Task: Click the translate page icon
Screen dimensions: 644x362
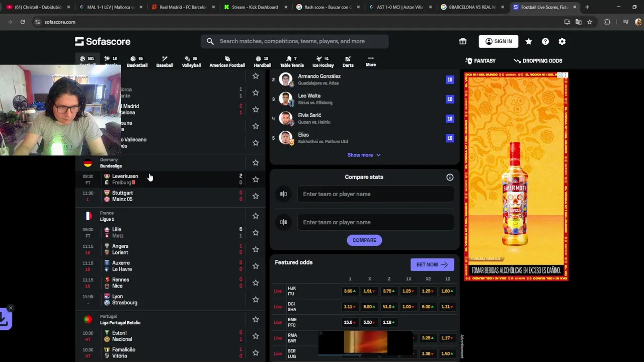Action: [x=579, y=22]
